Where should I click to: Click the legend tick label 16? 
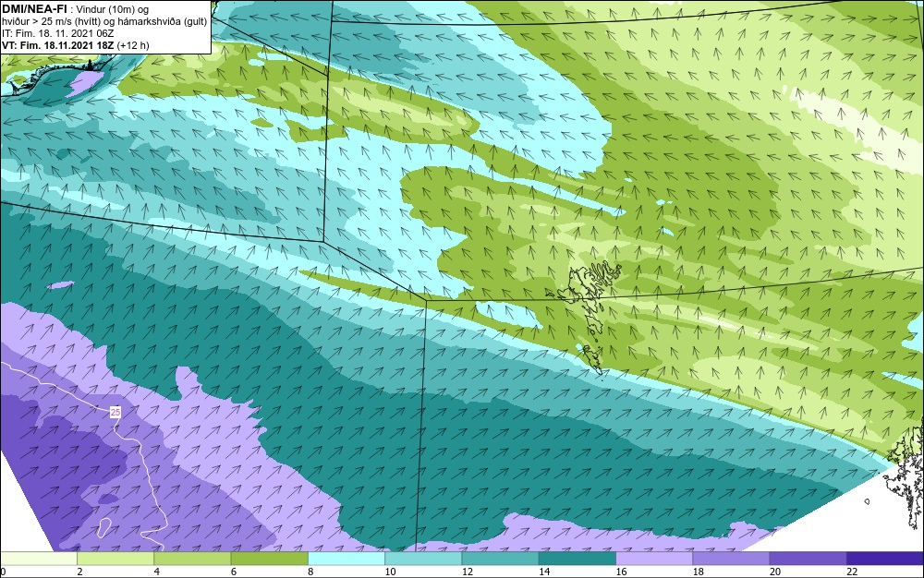[x=621, y=572]
